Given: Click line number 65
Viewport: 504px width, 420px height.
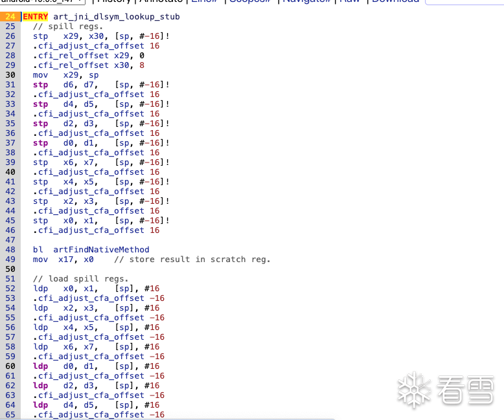Looking at the screenshot, I should (x=10, y=415).
